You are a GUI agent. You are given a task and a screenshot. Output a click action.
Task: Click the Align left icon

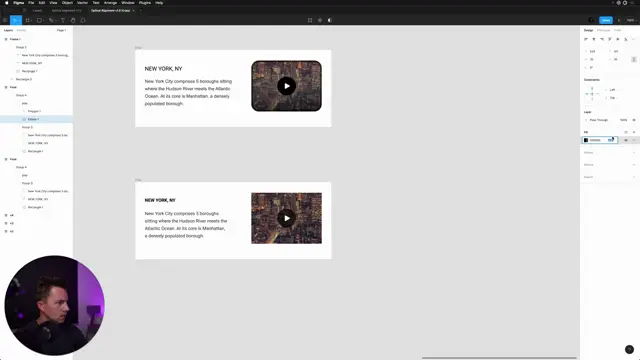coord(586,39)
